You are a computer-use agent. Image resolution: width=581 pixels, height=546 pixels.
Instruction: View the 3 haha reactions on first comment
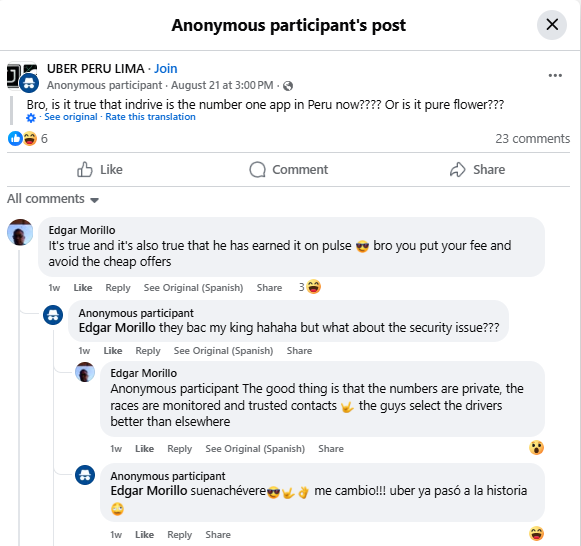click(x=310, y=287)
